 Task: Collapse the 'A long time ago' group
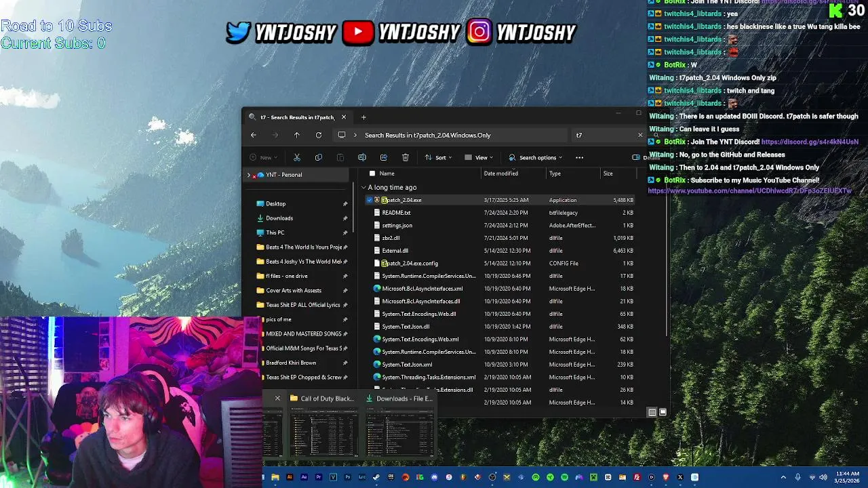pyautogui.click(x=363, y=187)
